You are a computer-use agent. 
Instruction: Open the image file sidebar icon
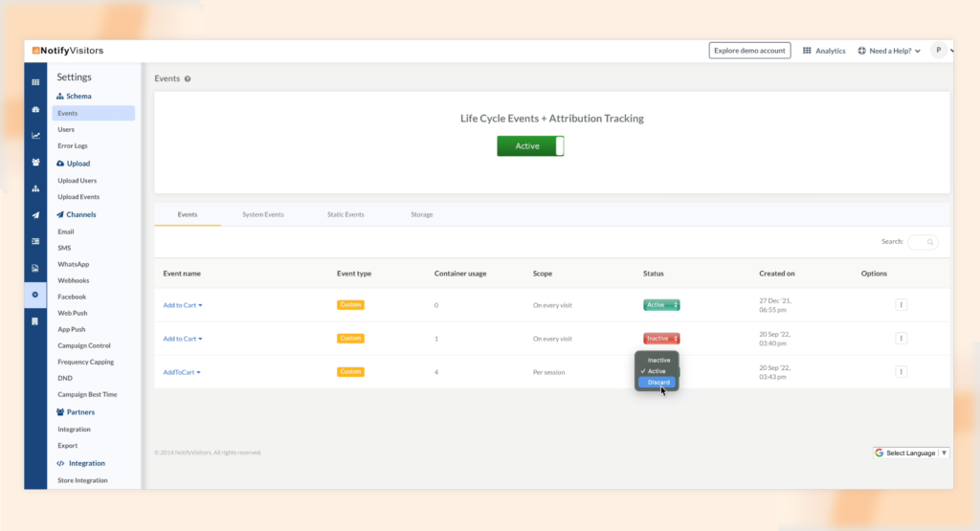point(35,268)
